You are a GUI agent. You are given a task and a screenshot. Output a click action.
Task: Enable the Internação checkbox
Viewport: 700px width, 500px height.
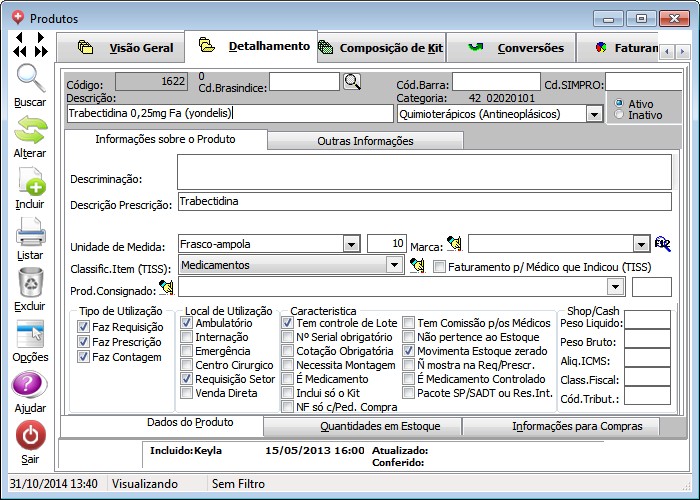187,338
